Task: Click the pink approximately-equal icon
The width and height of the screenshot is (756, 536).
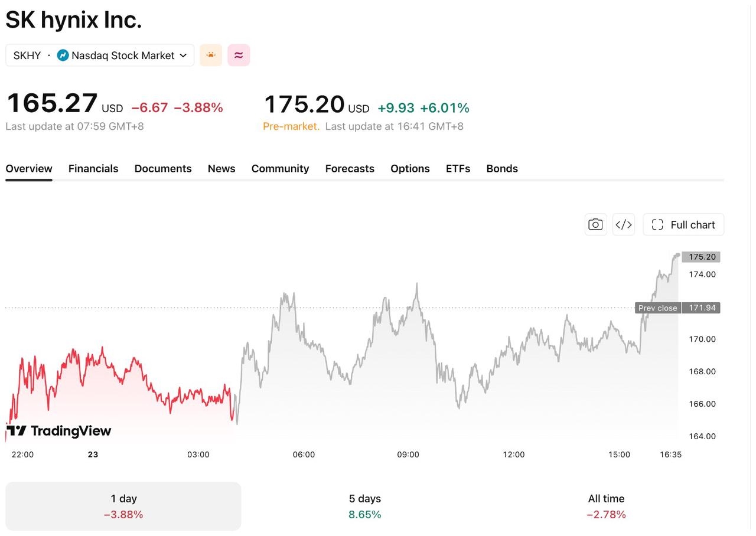Action: tap(239, 55)
